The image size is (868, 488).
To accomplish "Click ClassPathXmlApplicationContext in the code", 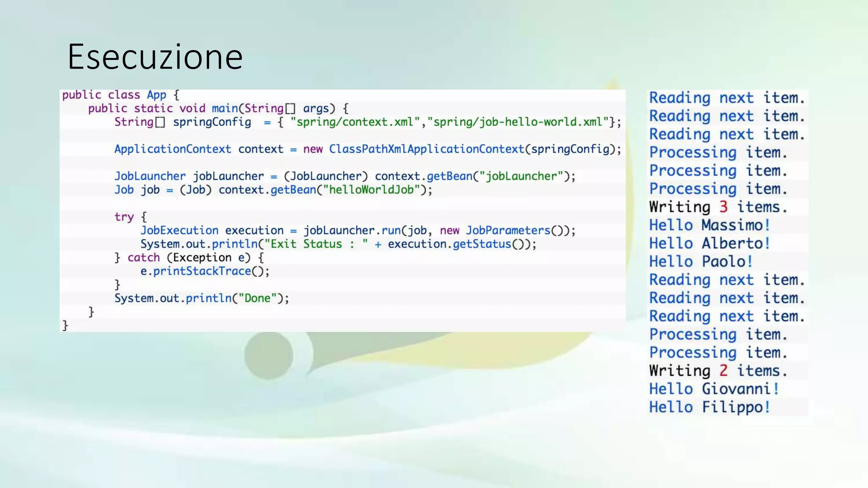I will [x=426, y=149].
